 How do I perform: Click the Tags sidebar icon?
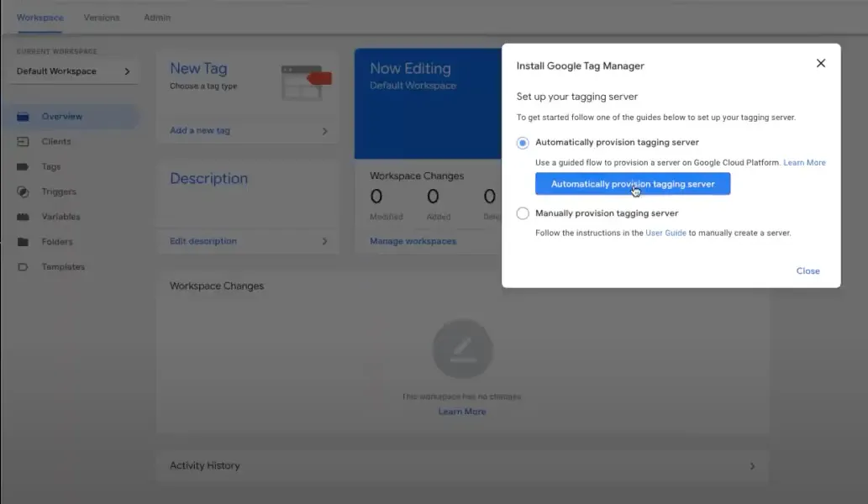(x=23, y=166)
